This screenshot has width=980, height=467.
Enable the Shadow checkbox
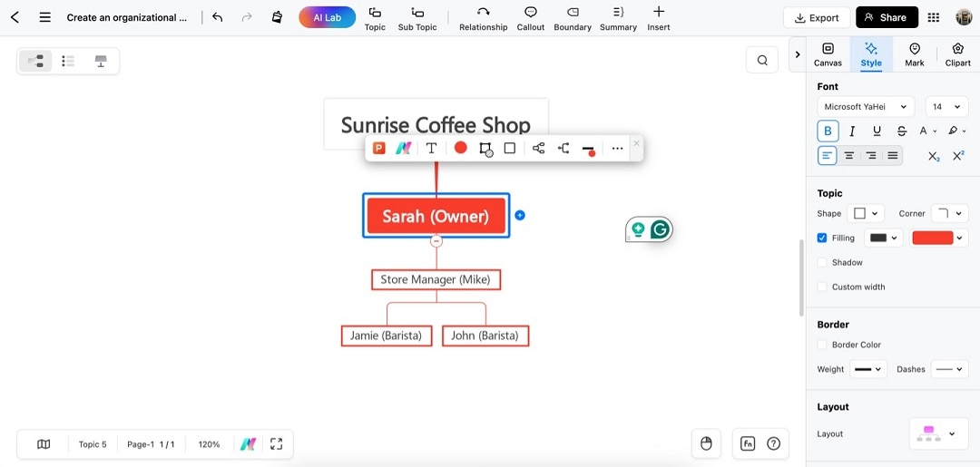[822, 262]
